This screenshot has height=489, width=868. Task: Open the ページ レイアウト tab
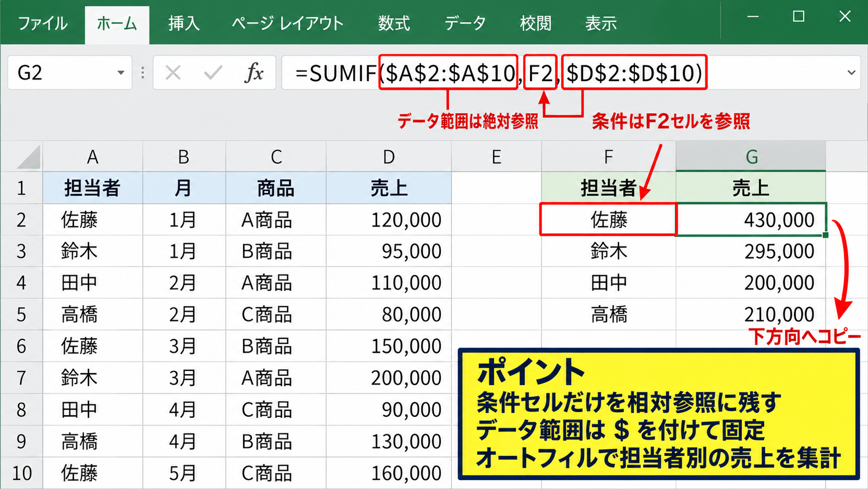(x=288, y=23)
